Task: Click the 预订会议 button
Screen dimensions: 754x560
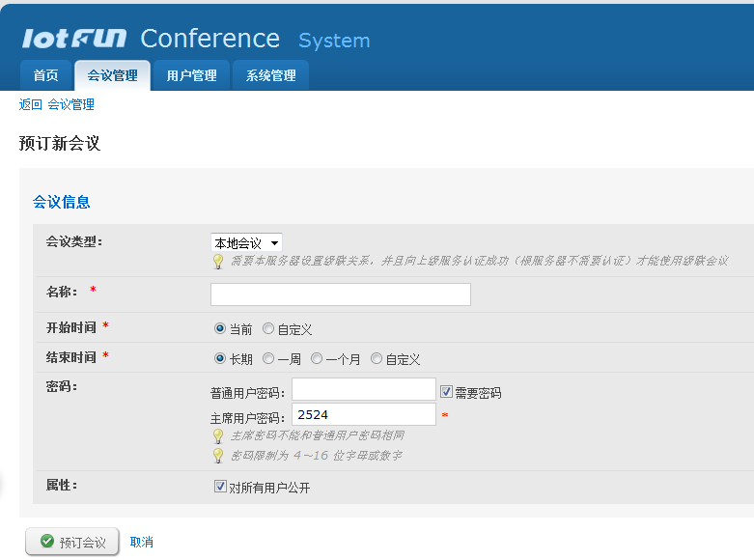Action: (x=72, y=542)
